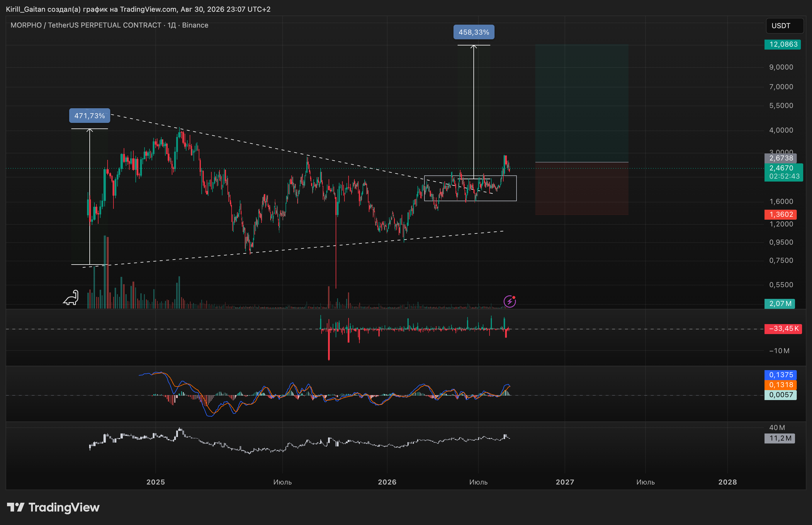Click the 0,1375 MACD value label
The height and width of the screenshot is (525, 812).
point(781,375)
